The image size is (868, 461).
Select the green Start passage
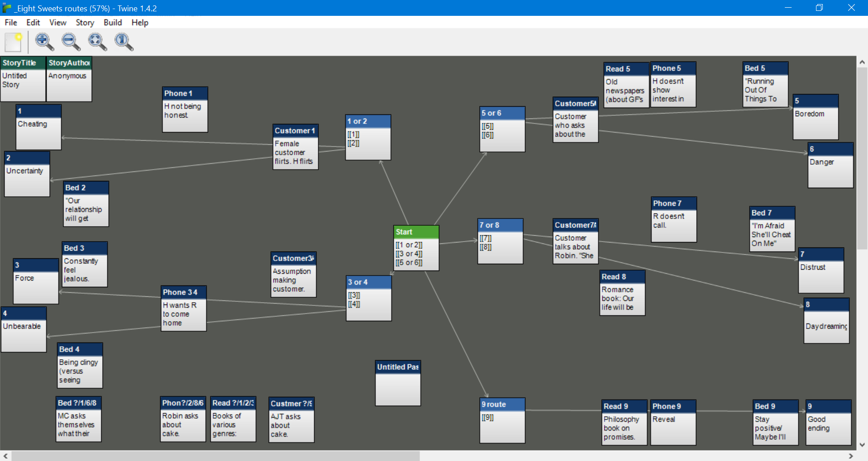(x=416, y=248)
